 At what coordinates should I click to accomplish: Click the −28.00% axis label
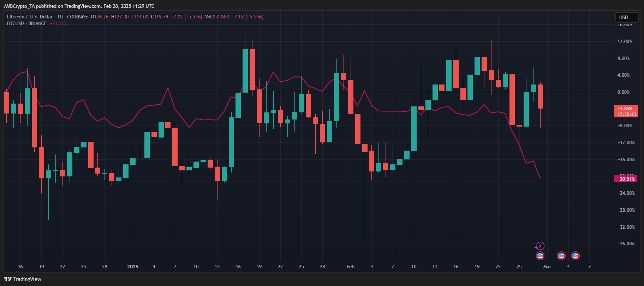[626, 210]
